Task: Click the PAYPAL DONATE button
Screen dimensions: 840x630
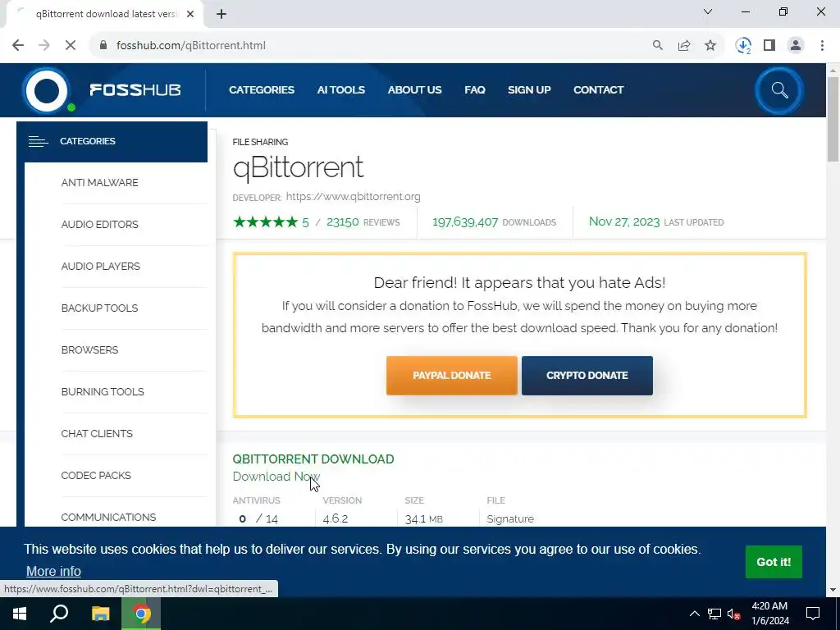Action: [x=452, y=376]
